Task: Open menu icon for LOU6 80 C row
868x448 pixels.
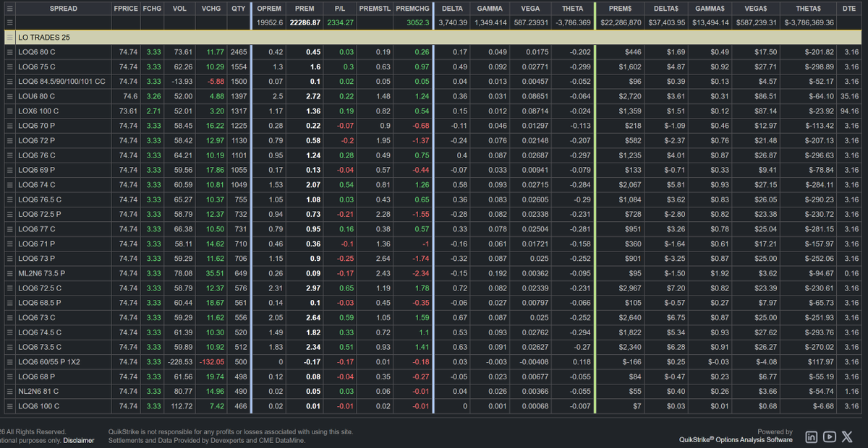Action: 9,96
